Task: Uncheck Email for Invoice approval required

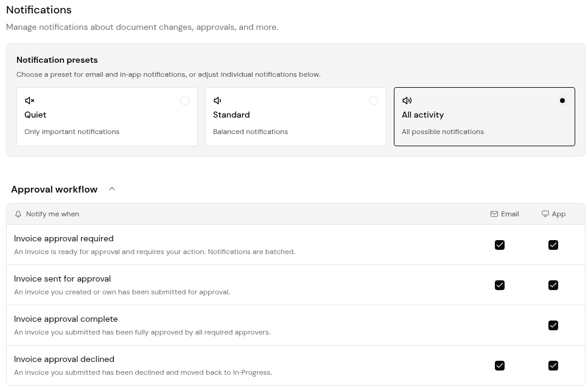Action: click(x=500, y=245)
